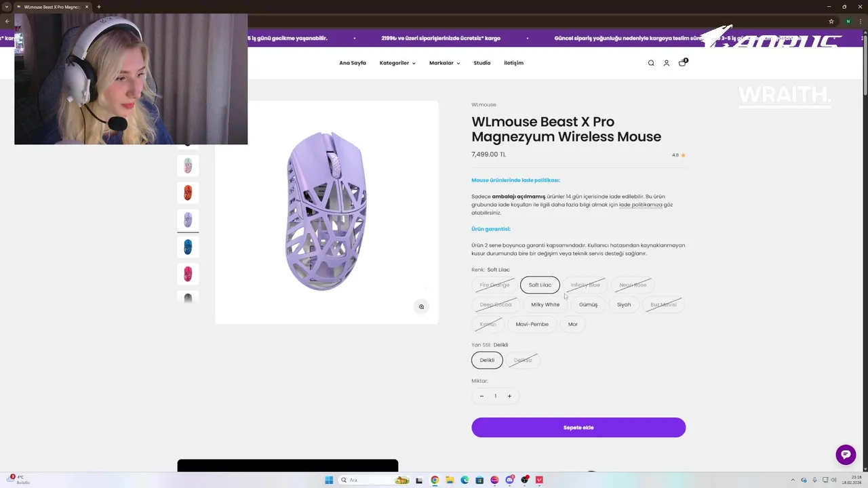This screenshot has height=488, width=868.
Task: Open Google Chrome from the taskbar
Action: point(435,480)
